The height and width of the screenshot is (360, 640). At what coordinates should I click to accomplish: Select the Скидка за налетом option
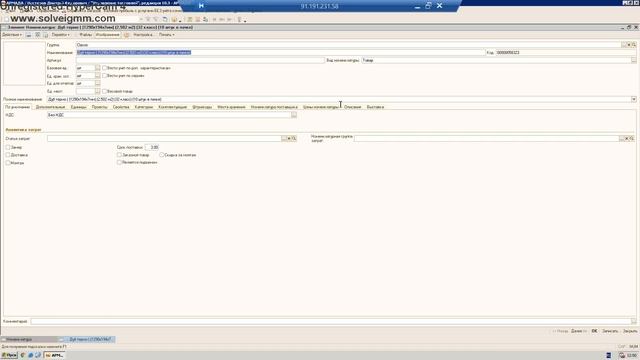(162, 155)
